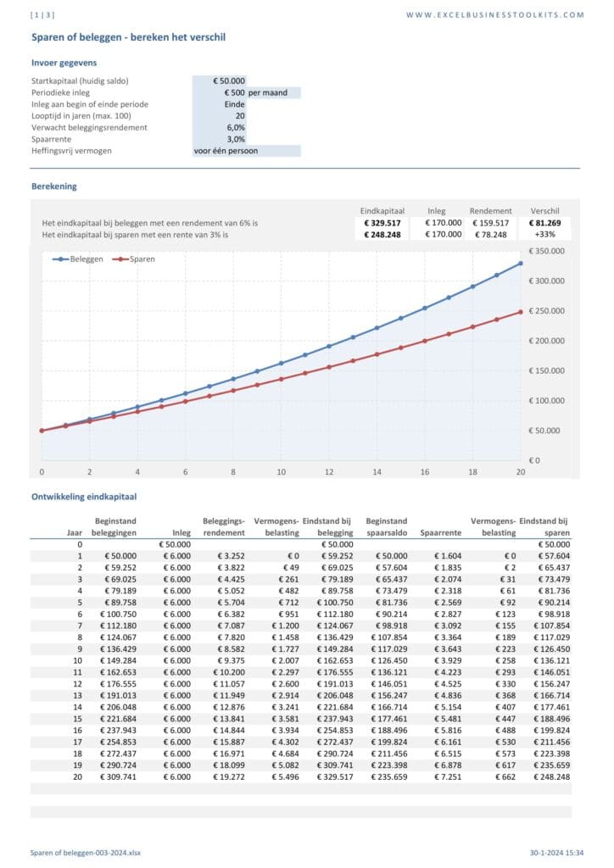Select the Beleggingsrendement cell € 5.704 in year 5
Image resolution: width=614 pixels, height=868 pixels.
(x=231, y=603)
